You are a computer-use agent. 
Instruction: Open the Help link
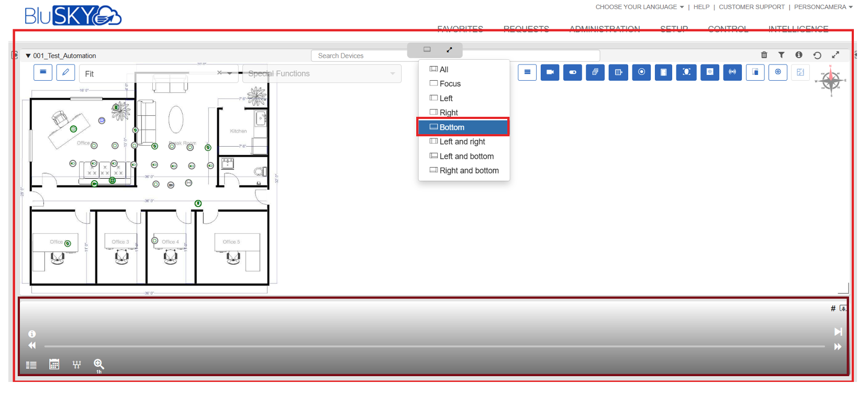coord(702,7)
